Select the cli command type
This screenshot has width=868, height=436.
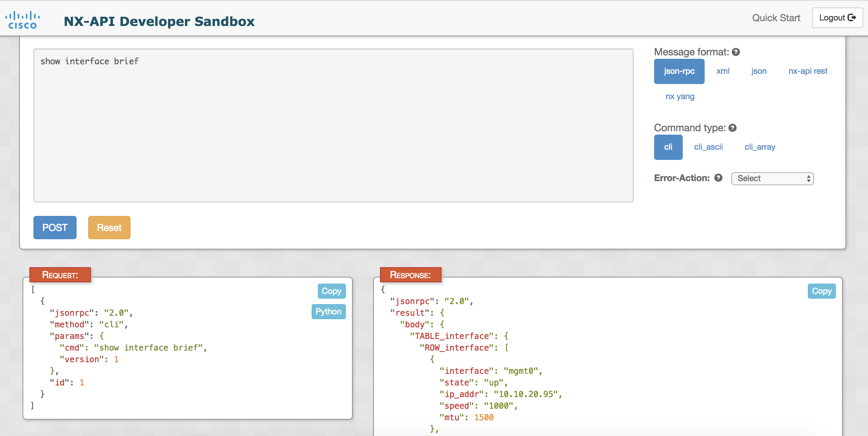click(668, 147)
